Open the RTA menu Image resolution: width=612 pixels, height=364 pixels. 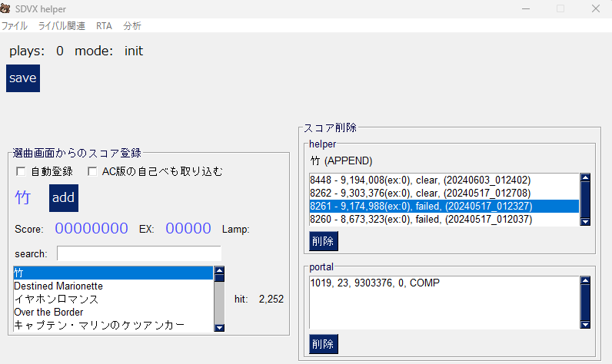tap(104, 25)
